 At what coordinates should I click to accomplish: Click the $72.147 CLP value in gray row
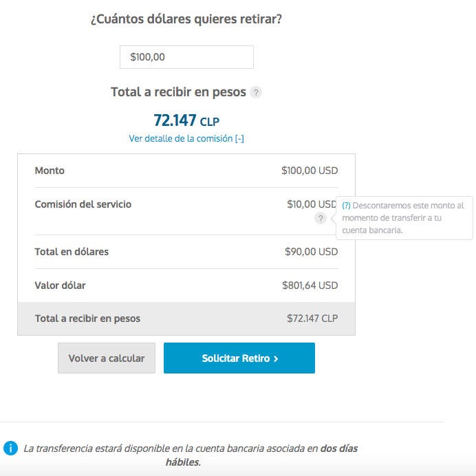[312, 319]
